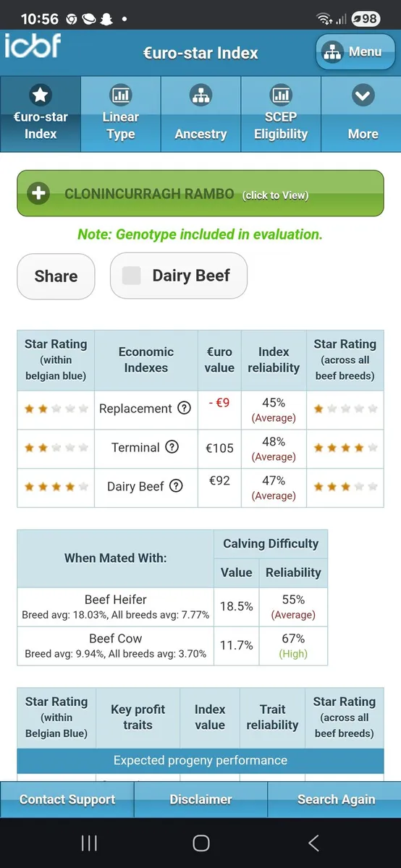Click the green plus icon beside animal name

(x=38, y=194)
